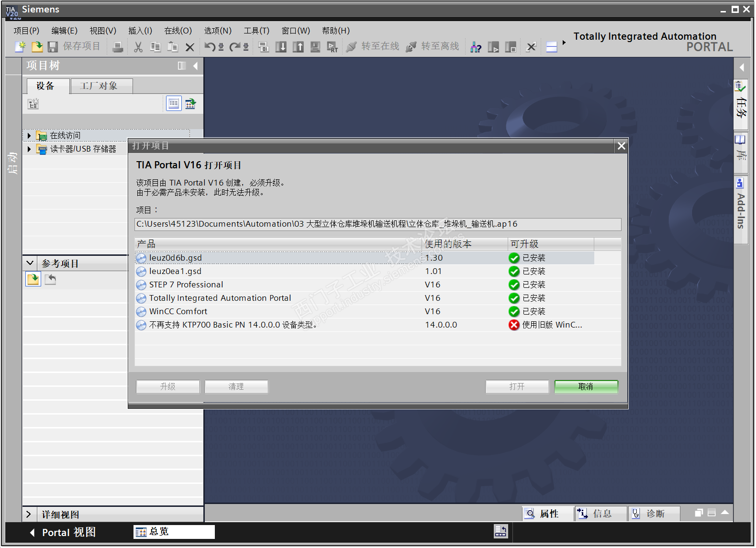
Task: Open the 工具(T) menu
Action: point(256,31)
